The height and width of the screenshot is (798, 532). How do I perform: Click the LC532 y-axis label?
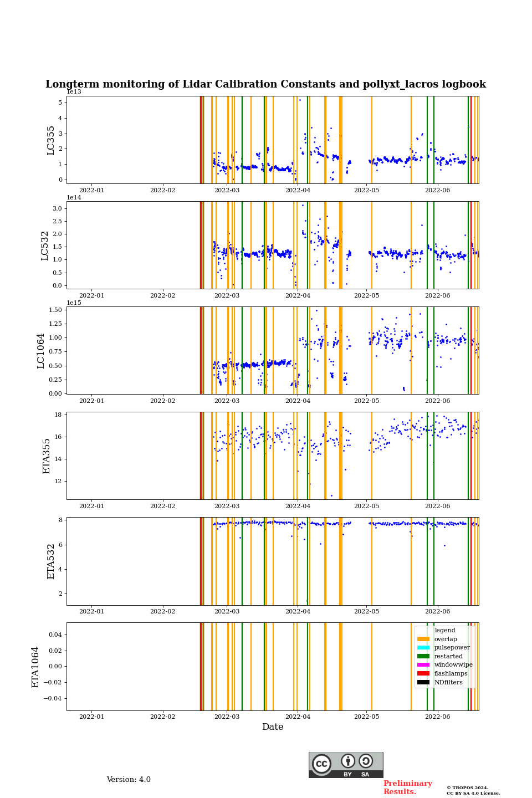[x=45, y=245]
